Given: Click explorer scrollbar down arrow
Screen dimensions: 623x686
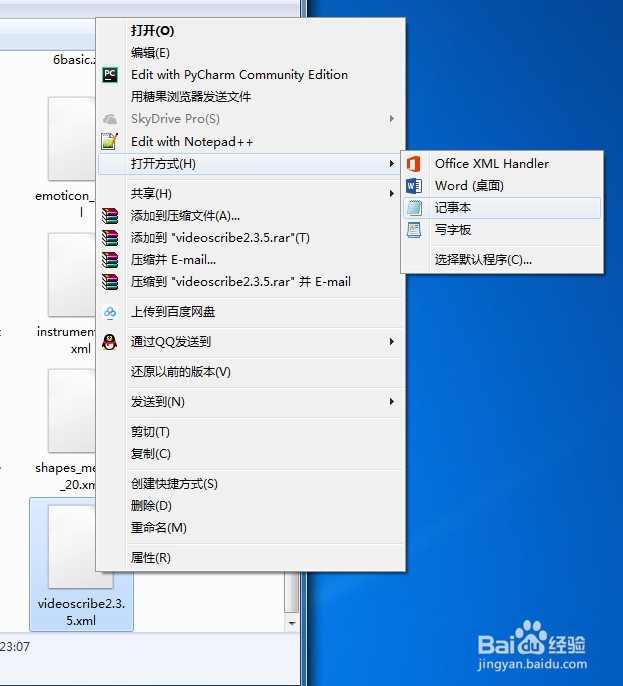Looking at the screenshot, I should click(292, 623).
